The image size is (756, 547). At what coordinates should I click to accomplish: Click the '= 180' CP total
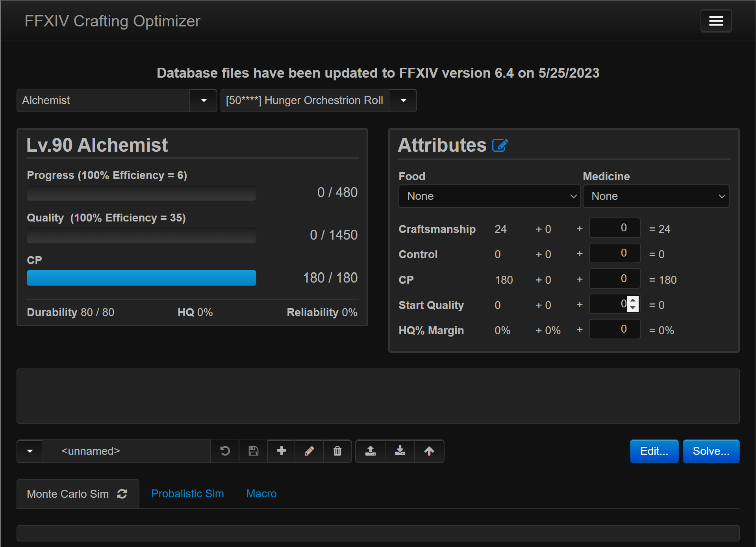point(663,280)
